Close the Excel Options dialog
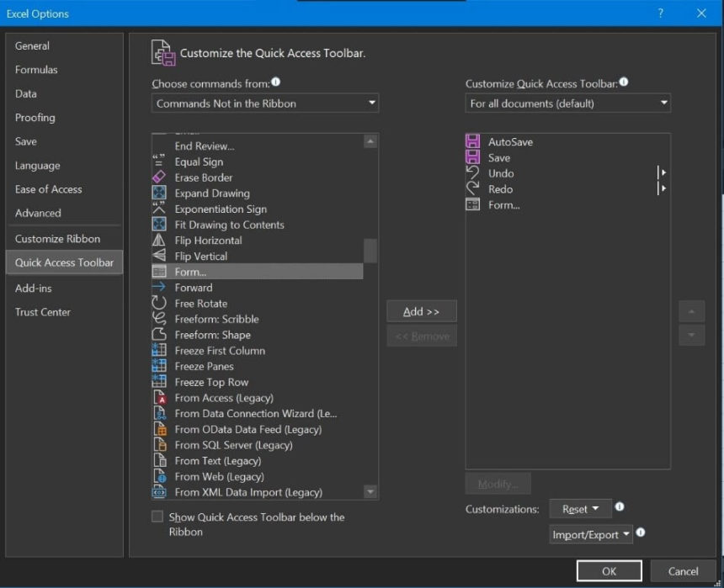This screenshot has width=724, height=588. point(701,13)
